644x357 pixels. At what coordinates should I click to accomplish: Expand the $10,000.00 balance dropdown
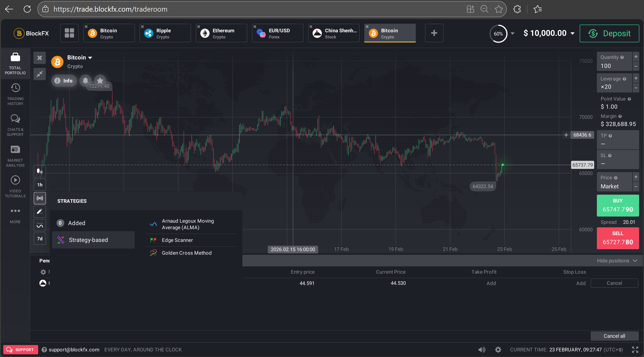[572, 33]
